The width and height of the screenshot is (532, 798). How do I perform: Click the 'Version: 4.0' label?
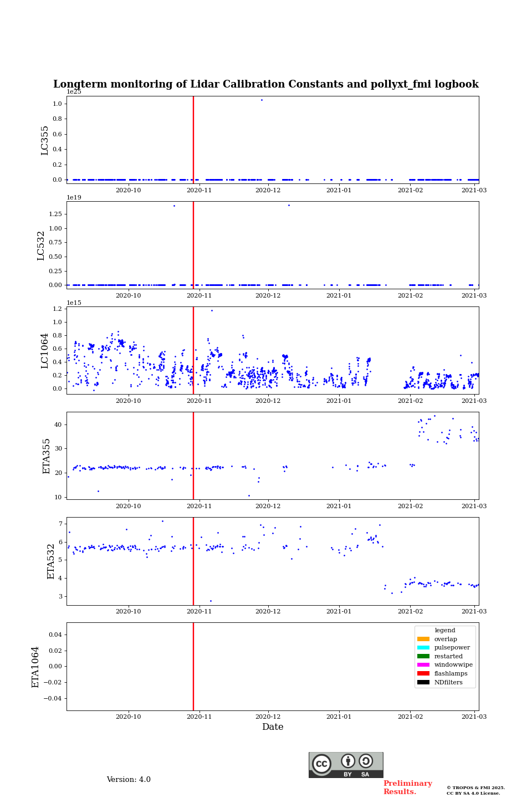click(129, 780)
